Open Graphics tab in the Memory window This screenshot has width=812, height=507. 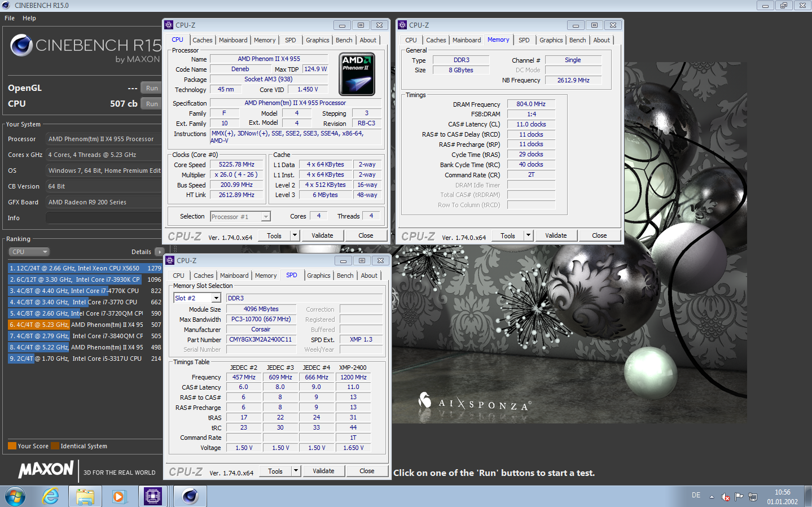pos(551,40)
